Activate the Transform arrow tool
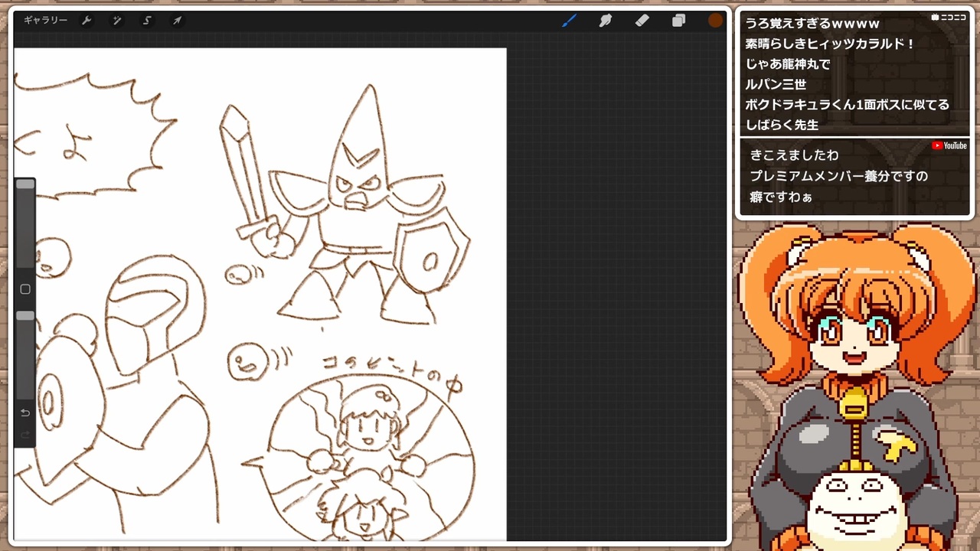The width and height of the screenshot is (980, 551). 177,21
